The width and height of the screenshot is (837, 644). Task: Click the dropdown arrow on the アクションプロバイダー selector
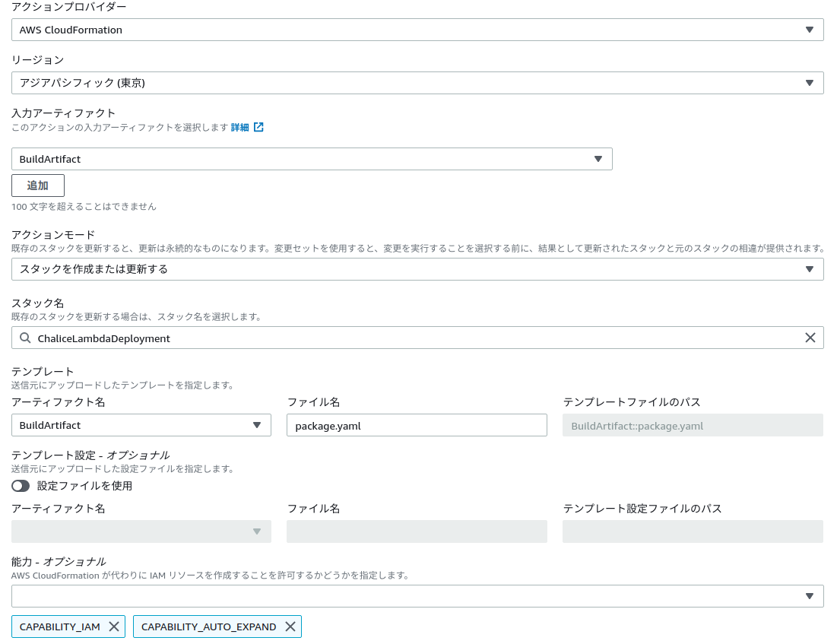[810, 30]
